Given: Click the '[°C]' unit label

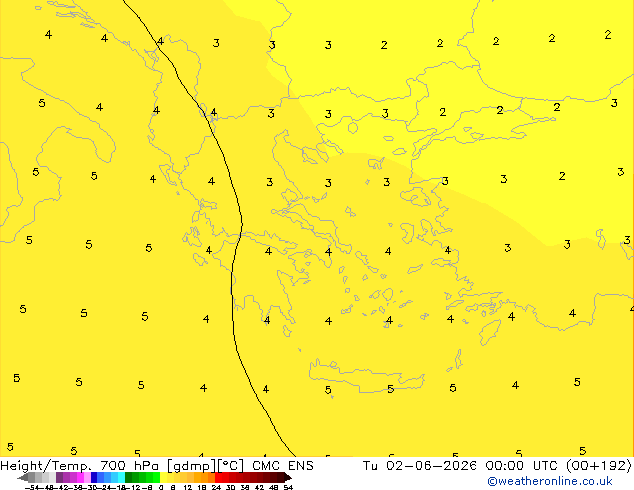Looking at the screenshot, I should (x=231, y=466).
